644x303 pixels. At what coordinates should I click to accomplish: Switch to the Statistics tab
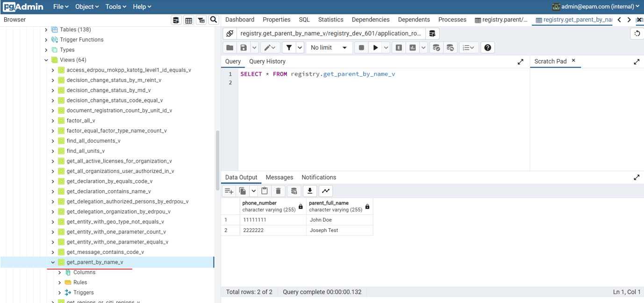click(x=331, y=20)
